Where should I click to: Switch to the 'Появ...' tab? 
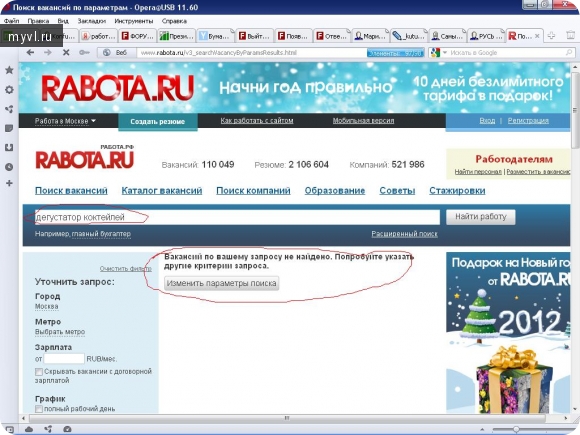click(x=294, y=36)
